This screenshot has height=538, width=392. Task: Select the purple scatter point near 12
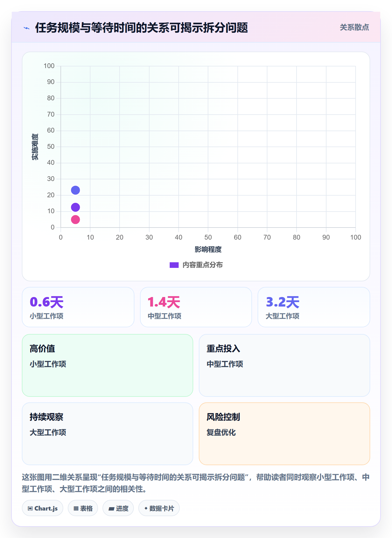tap(75, 207)
